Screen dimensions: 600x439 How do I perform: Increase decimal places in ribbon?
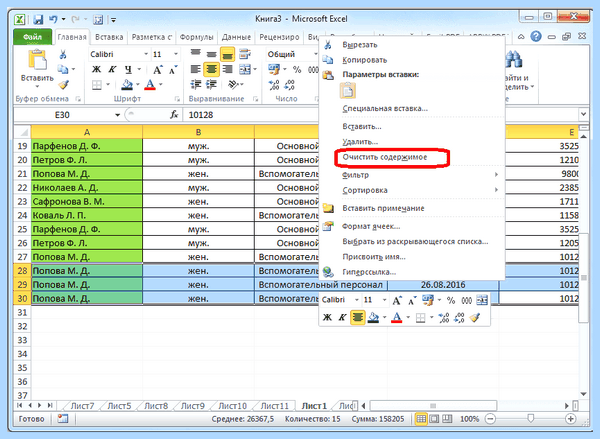pyautogui.click(x=274, y=85)
